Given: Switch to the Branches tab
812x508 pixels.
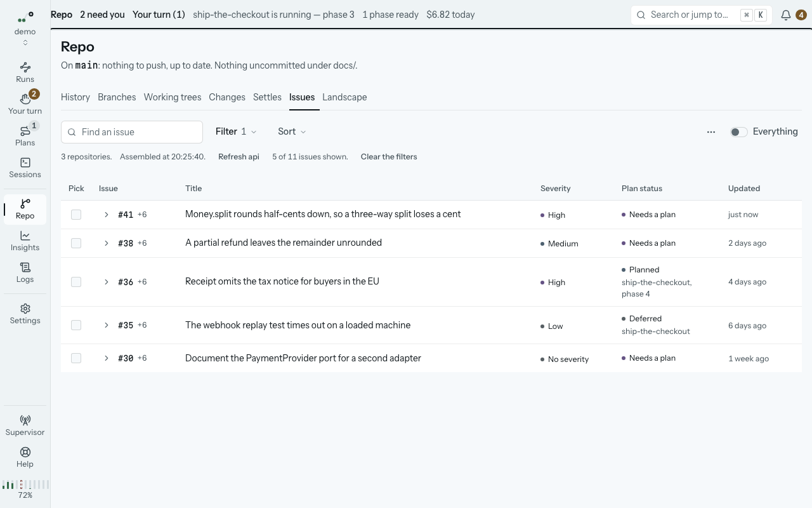Looking at the screenshot, I should [x=117, y=97].
